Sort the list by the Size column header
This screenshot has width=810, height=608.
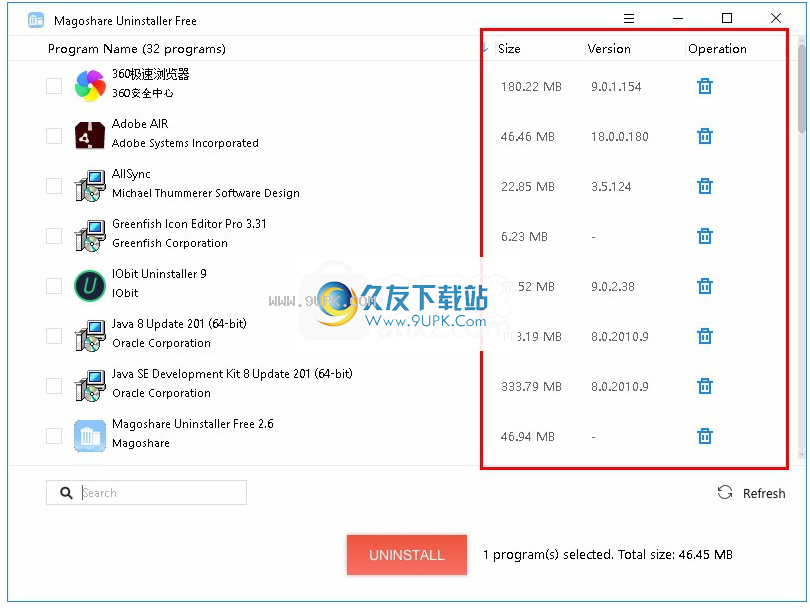509,49
